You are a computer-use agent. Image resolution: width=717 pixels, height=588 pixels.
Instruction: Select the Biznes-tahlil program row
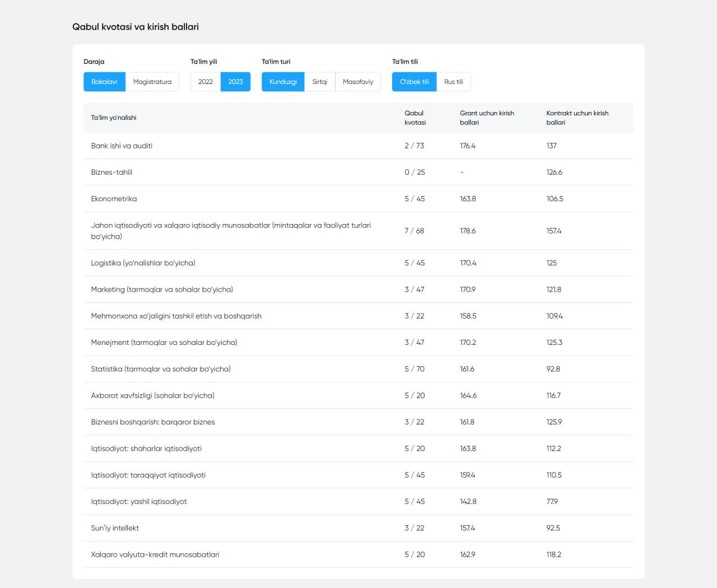tap(111, 172)
